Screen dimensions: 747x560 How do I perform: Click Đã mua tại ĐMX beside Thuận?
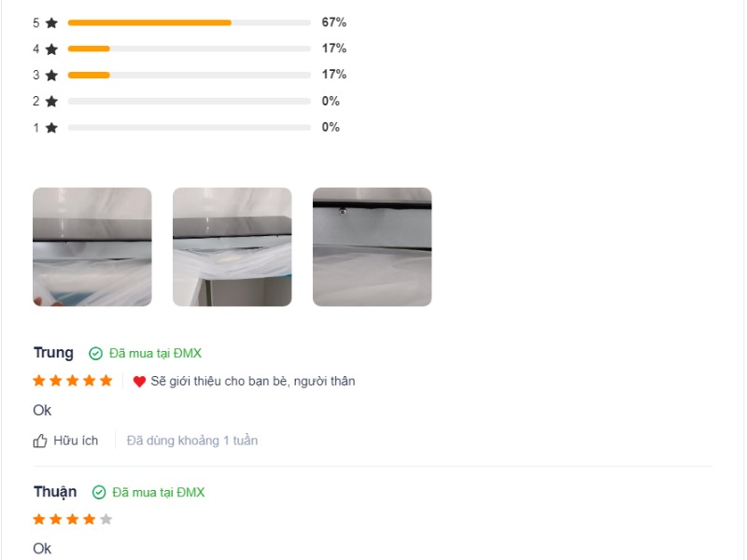point(158,493)
